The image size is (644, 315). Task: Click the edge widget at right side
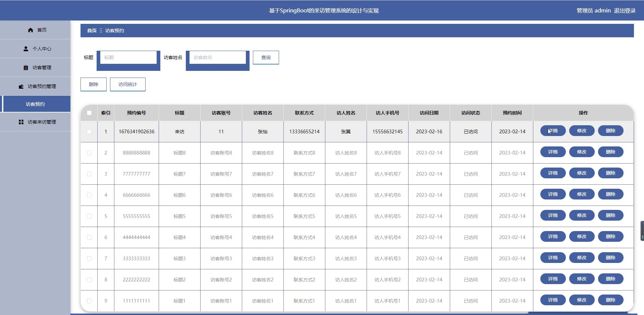(x=642, y=231)
